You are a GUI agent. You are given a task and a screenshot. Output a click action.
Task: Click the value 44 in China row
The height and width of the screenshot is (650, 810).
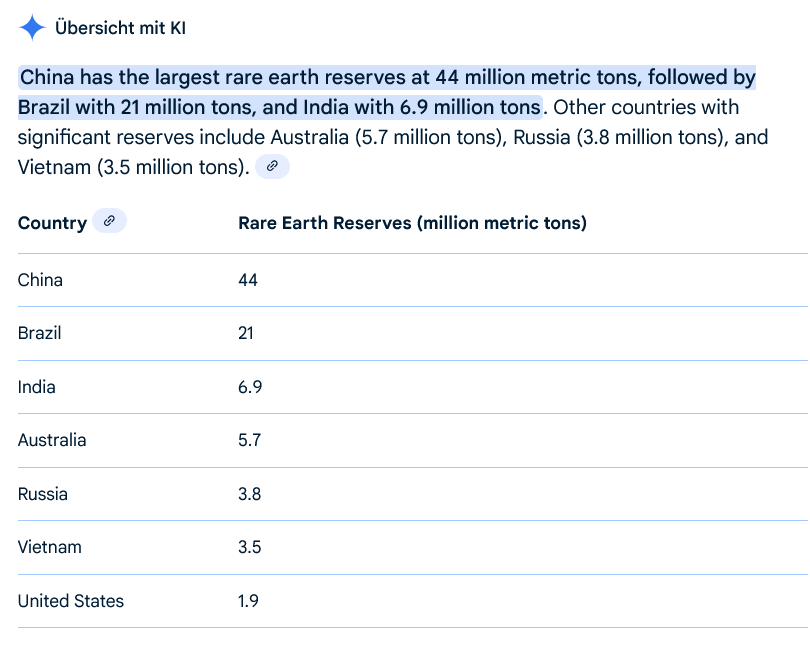point(248,280)
